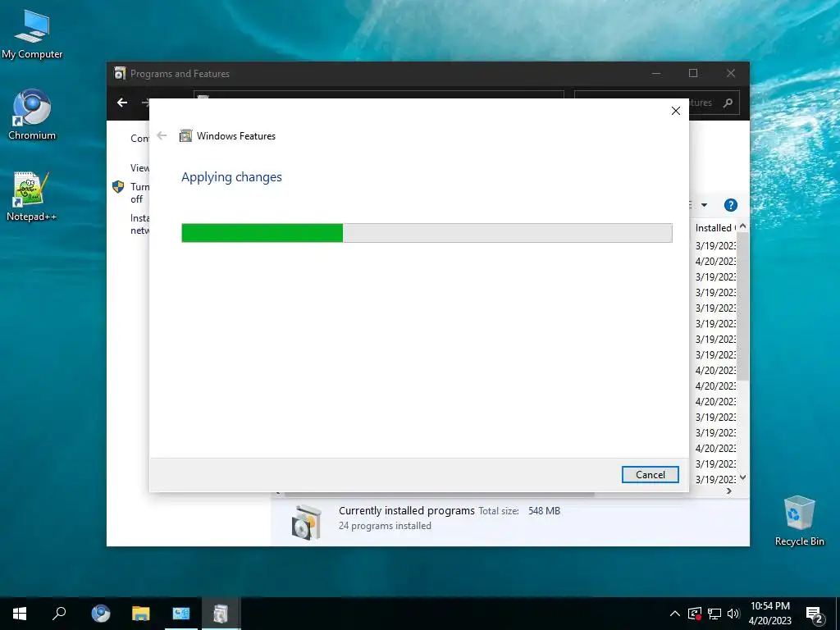Click 'Currently installed programs' text

pyautogui.click(x=407, y=511)
